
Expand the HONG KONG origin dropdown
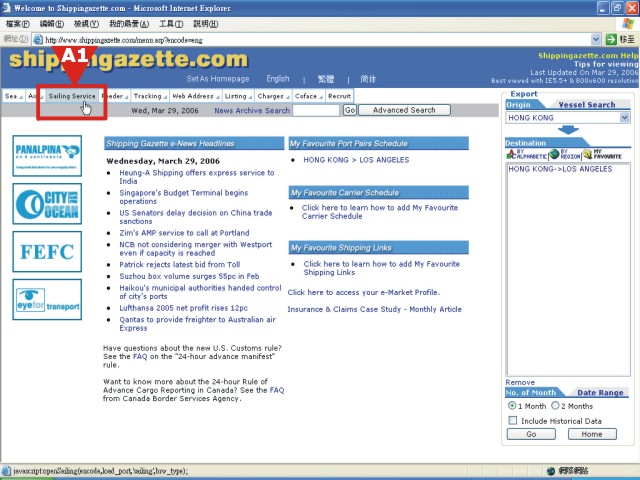tap(624, 118)
